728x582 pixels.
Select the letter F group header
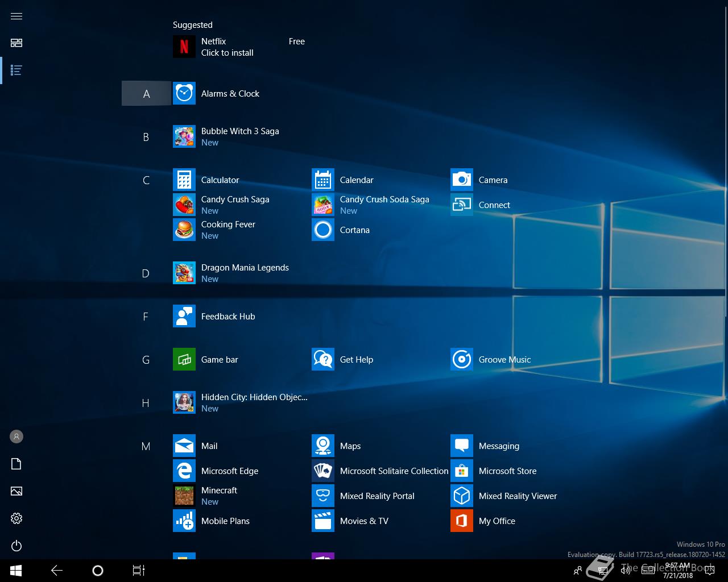click(146, 316)
